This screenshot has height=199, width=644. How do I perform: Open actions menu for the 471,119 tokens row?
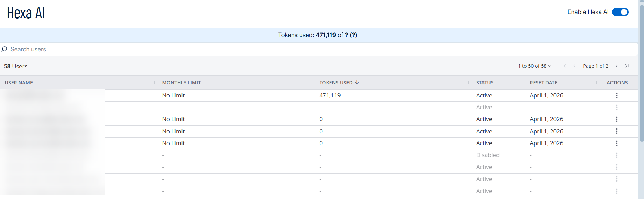[x=617, y=95]
